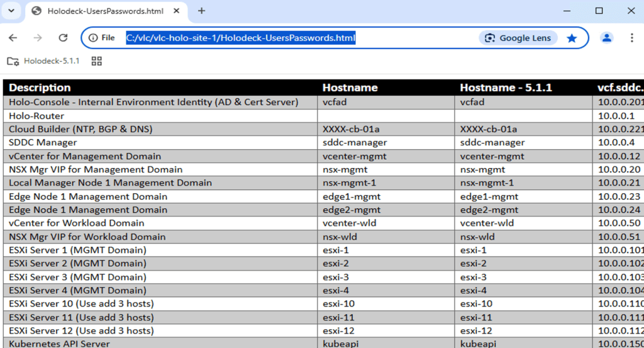
Task: Close the Holodeck-UsersPasswords.html tab
Action: click(x=179, y=11)
